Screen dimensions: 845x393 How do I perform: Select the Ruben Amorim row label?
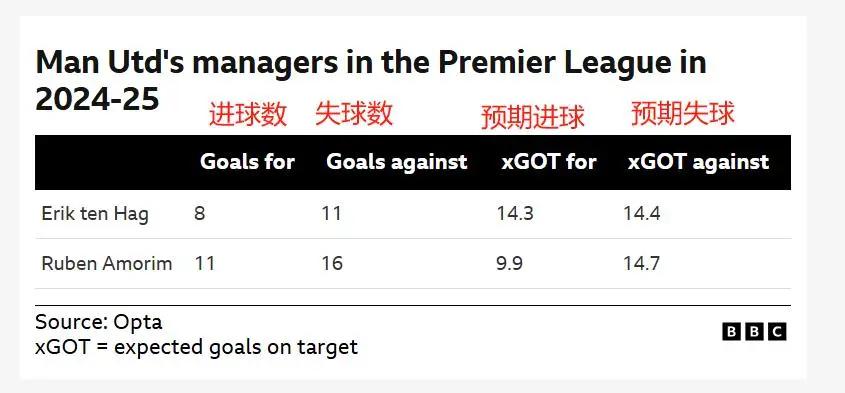click(107, 264)
